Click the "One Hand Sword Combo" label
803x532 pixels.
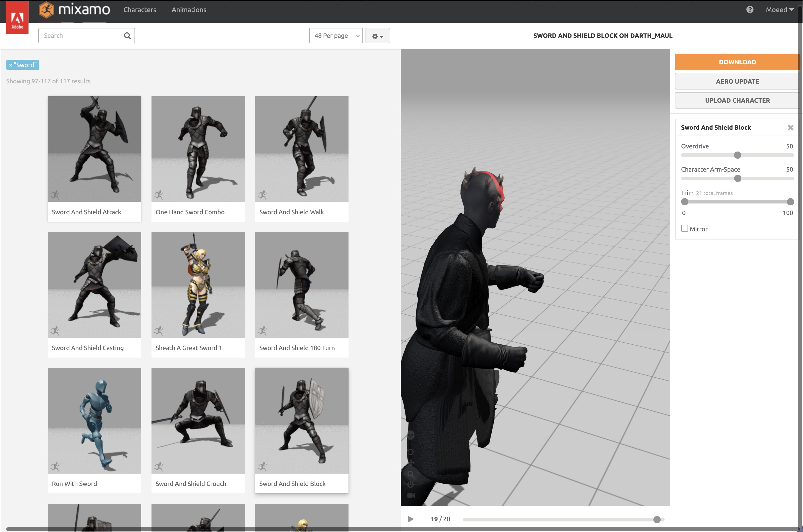point(190,212)
